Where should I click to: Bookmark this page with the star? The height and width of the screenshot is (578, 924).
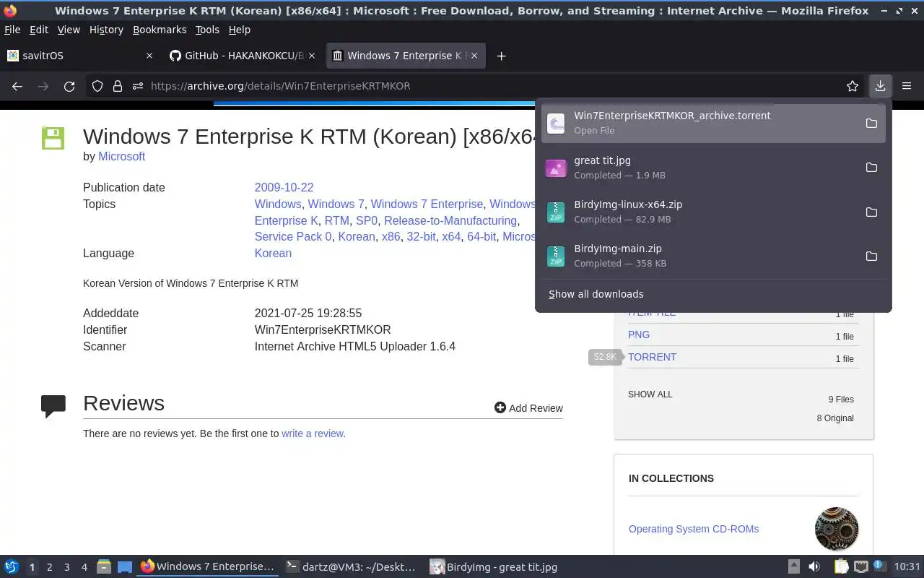point(853,86)
